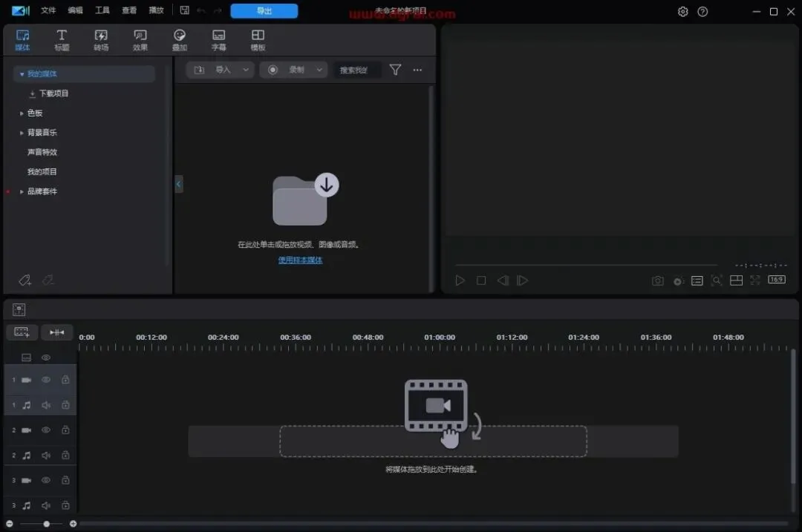Screen dimensions: 802x532
Task: Step to the next frame in preview
Action: pyautogui.click(x=522, y=280)
